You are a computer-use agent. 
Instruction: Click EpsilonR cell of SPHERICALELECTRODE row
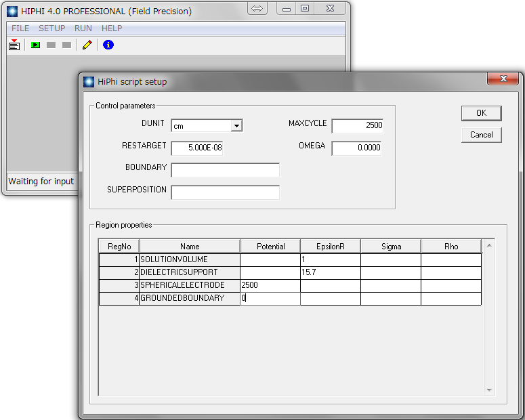click(331, 285)
